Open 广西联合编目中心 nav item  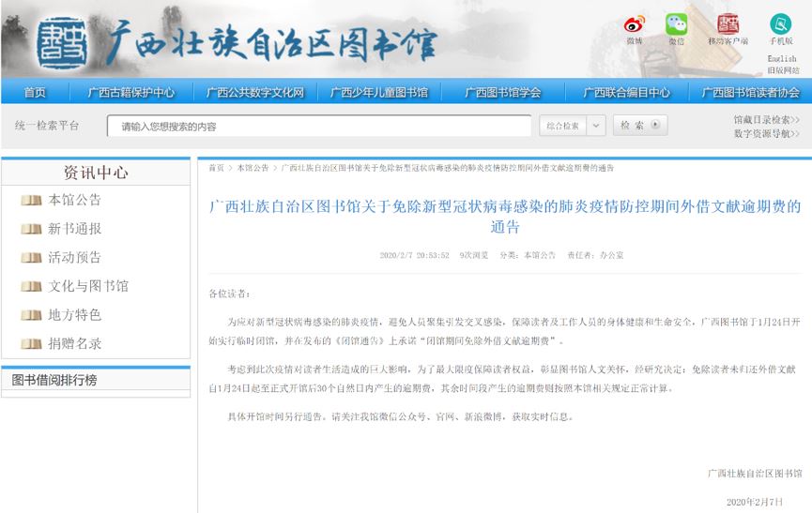tap(627, 93)
